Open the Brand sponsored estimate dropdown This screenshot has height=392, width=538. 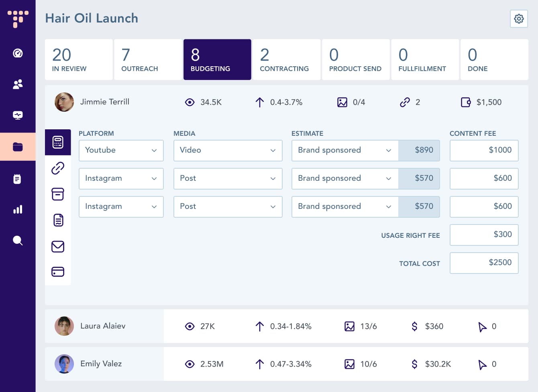[x=344, y=150]
